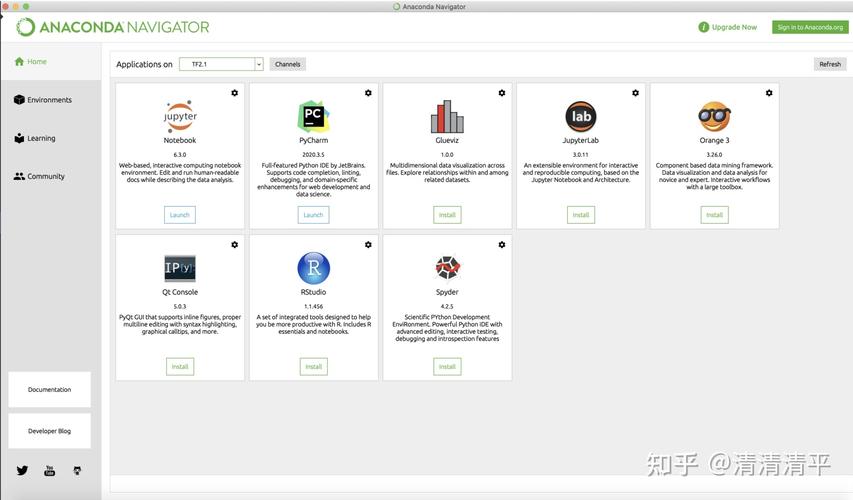Click the JupyterLab lab icon
853x500 pixels.
[x=580, y=116]
